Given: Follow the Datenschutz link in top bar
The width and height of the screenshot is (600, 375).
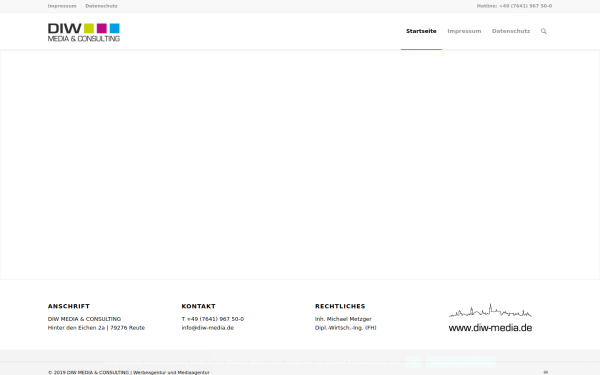Looking at the screenshot, I should pyautogui.click(x=101, y=6).
